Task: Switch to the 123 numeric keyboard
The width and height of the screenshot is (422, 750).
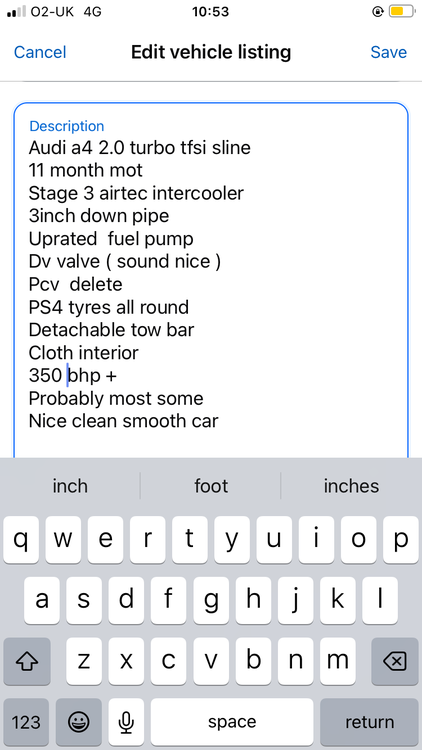Action: click(x=26, y=722)
